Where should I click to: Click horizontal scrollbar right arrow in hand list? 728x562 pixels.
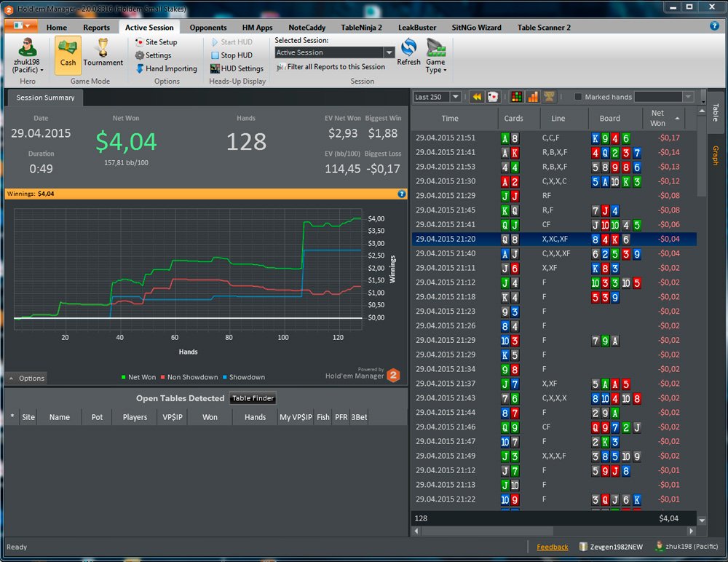[x=692, y=531]
